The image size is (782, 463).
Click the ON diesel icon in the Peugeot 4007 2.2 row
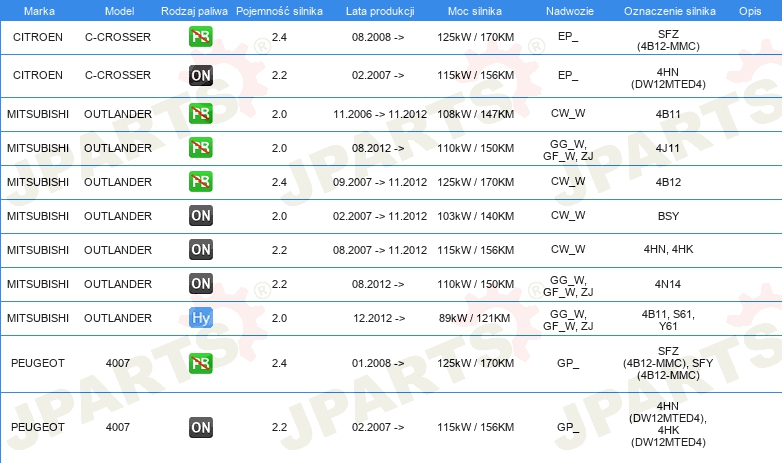coord(200,427)
